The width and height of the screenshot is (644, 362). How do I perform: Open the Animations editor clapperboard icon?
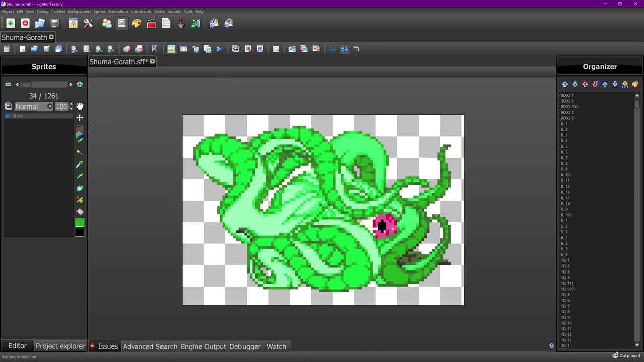[151, 23]
